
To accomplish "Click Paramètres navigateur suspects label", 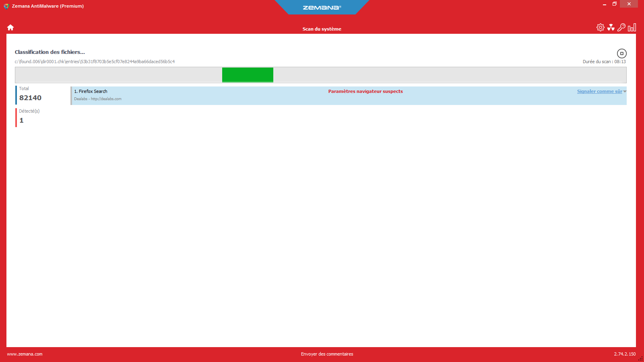I will pos(365,91).
